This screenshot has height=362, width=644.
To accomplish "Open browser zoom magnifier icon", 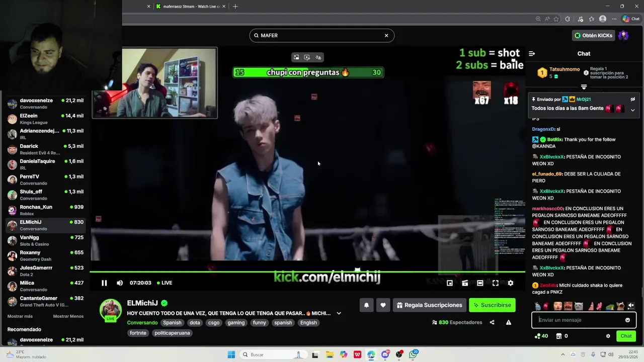I will 538,19.
